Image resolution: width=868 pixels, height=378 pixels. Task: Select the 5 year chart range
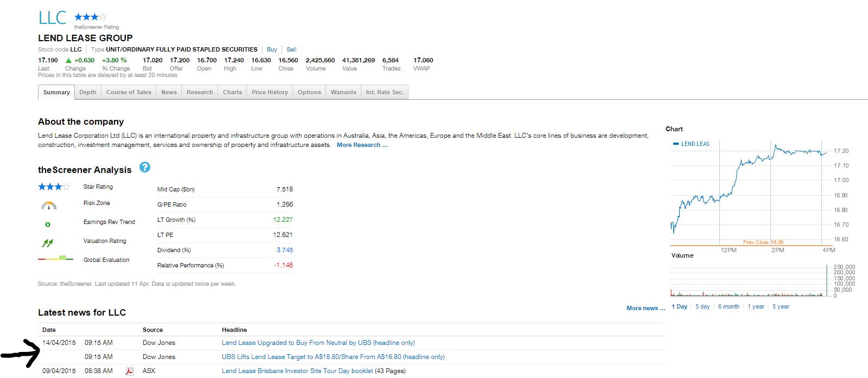click(781, 306)
